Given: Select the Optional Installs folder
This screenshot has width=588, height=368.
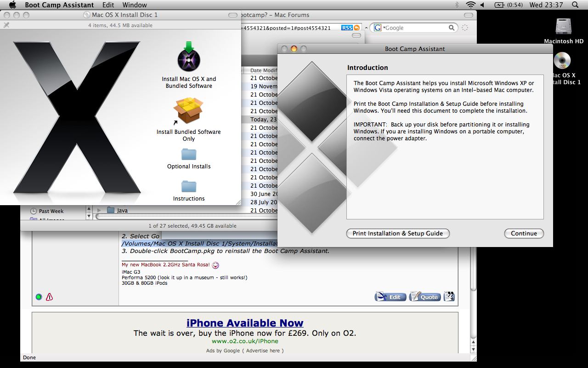Looking at the screenshot, I should pos(189,154).
